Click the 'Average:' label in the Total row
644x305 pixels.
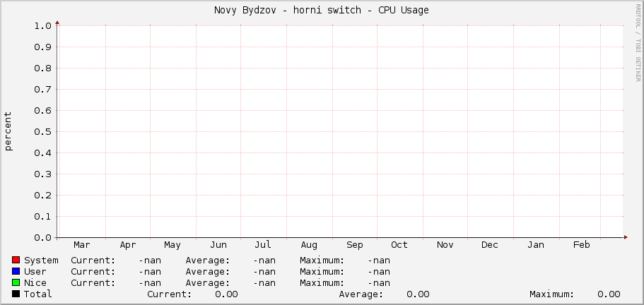coord(361,294)
